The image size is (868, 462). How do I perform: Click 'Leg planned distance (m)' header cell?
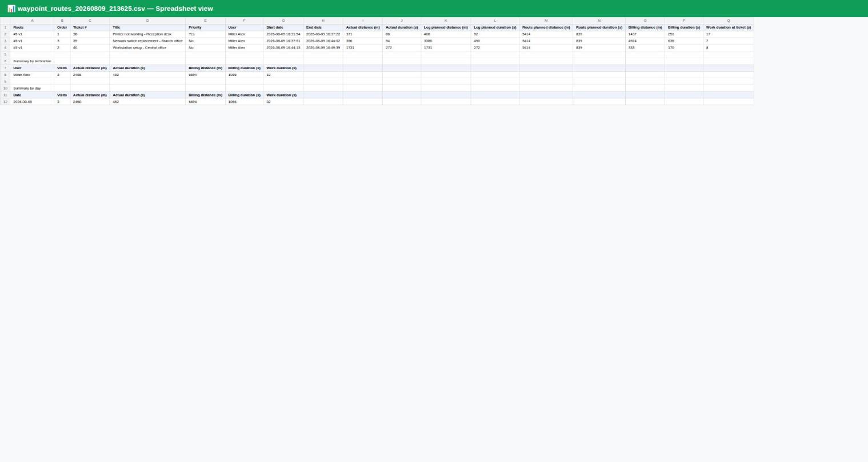click(x=446, y=27)
